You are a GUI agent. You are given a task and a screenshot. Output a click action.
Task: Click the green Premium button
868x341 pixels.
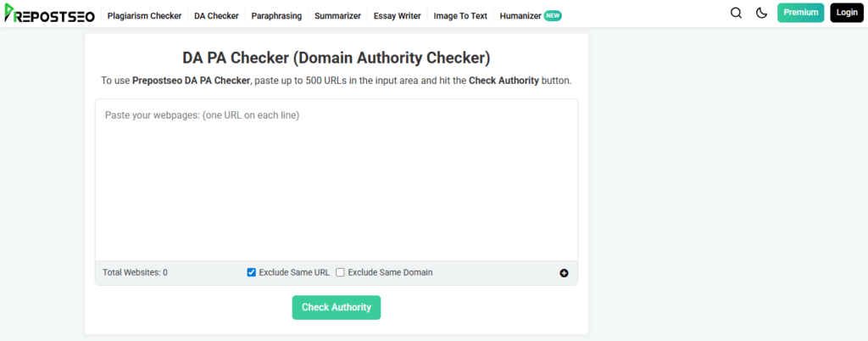[x=800, y=13]
